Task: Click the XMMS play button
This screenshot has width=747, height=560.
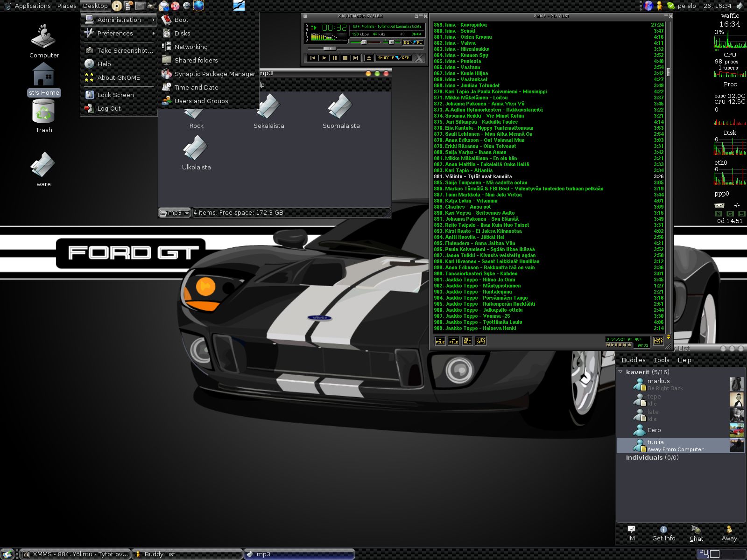Action: [324, 58]
